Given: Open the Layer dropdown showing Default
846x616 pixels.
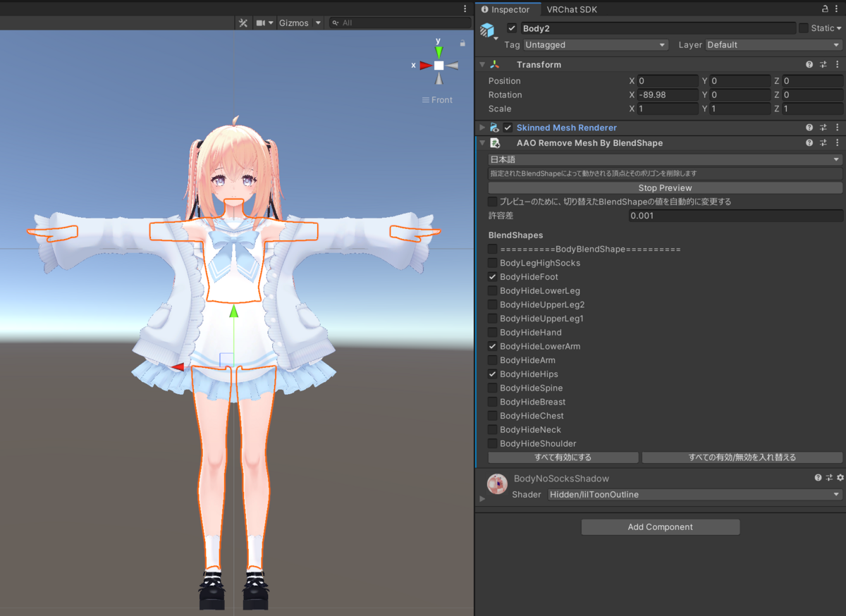Looking at the screenshot, I should pyautogui.click(x=774, y=45).
